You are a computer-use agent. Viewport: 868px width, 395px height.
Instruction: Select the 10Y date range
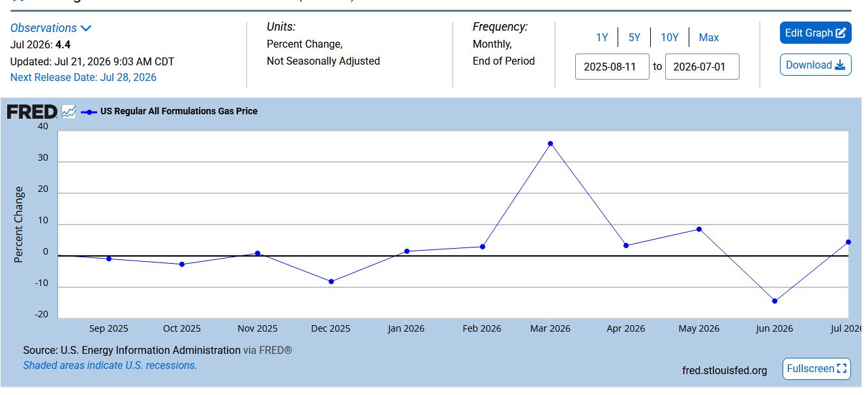[x=670, y=37]
